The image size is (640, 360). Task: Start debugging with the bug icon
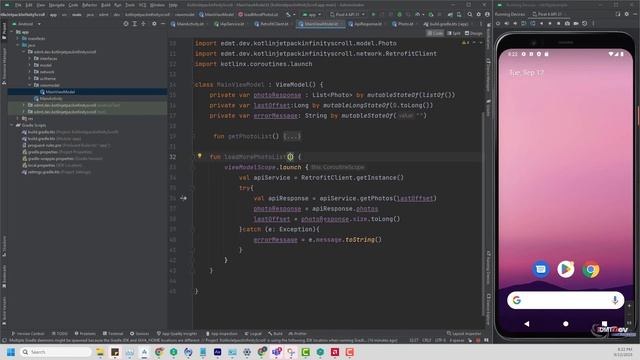(400, 14)
